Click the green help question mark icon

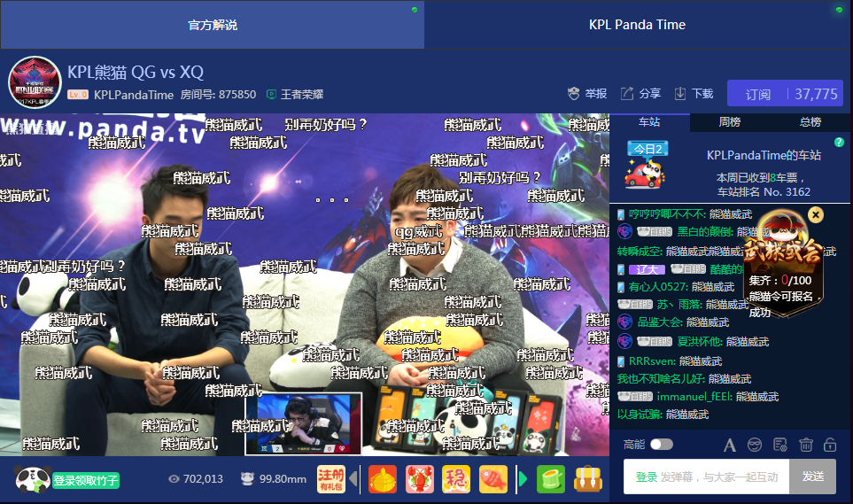839,143
